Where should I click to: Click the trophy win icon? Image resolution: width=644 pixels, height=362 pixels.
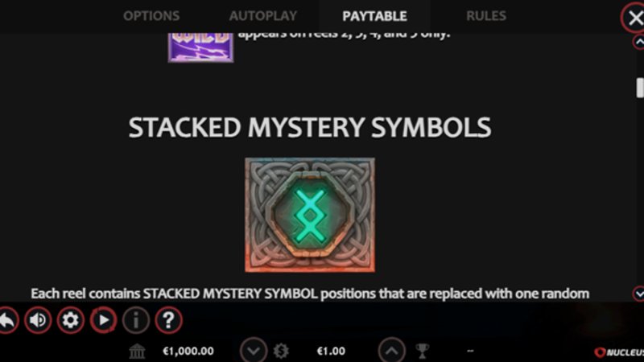click(422, 352)
